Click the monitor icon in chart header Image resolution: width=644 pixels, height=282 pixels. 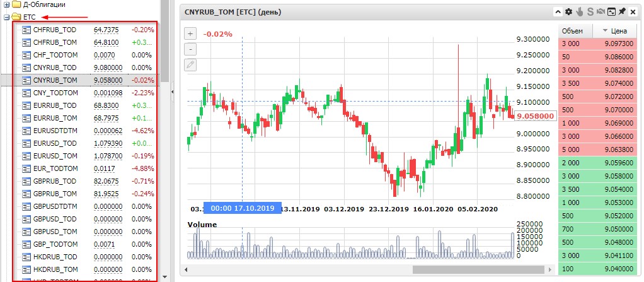611,12
